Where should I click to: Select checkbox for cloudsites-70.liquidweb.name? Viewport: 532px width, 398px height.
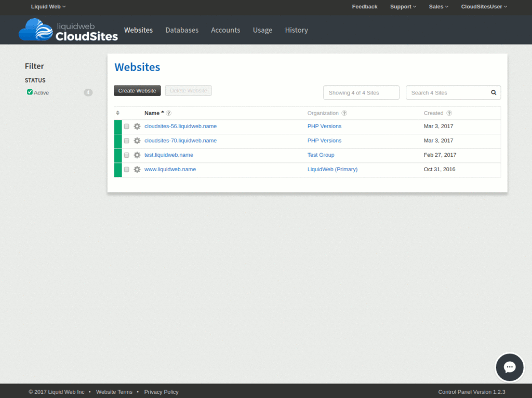click(x=127, y=141)
